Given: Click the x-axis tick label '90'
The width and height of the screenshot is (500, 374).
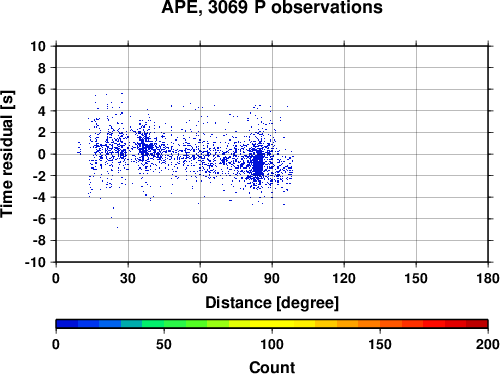Looking at the screenshot, I should coord(272,278).
